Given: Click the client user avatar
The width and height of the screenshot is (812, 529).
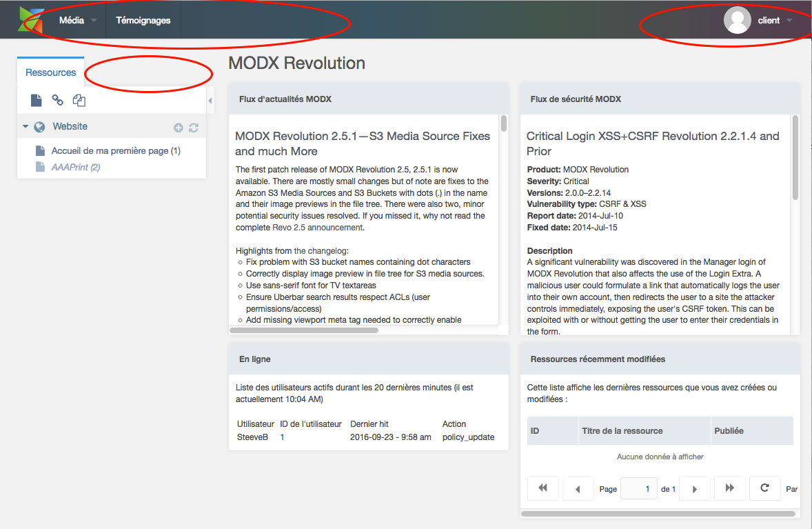Looking at the screenshot, I should point(737,20).
